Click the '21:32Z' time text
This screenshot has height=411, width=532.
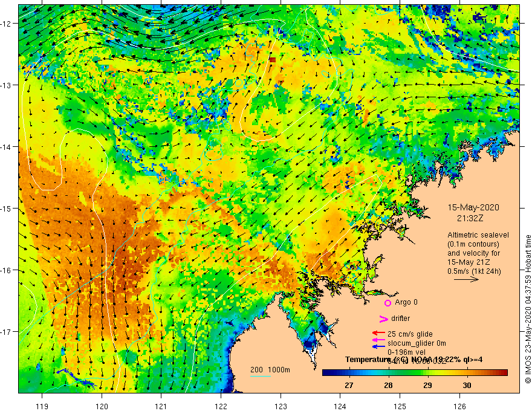coord(470,218)
